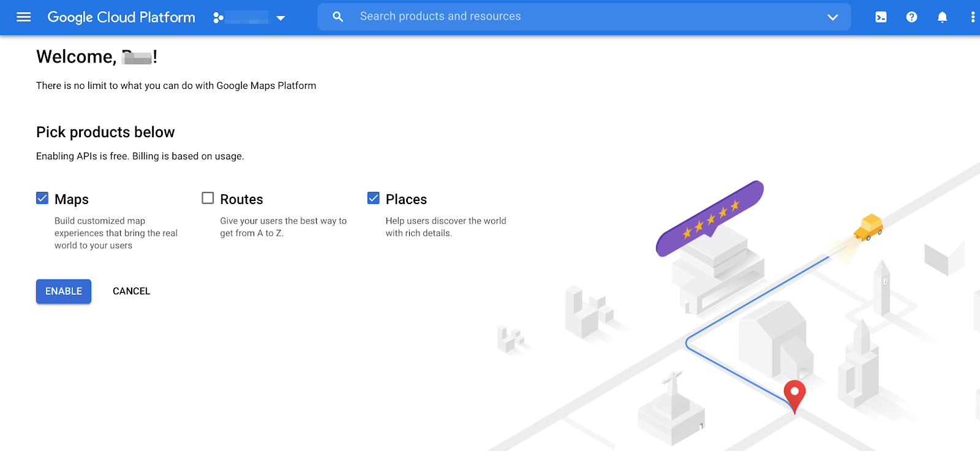
Task: Click the Maps product label
Action: (x=72, y=199)
